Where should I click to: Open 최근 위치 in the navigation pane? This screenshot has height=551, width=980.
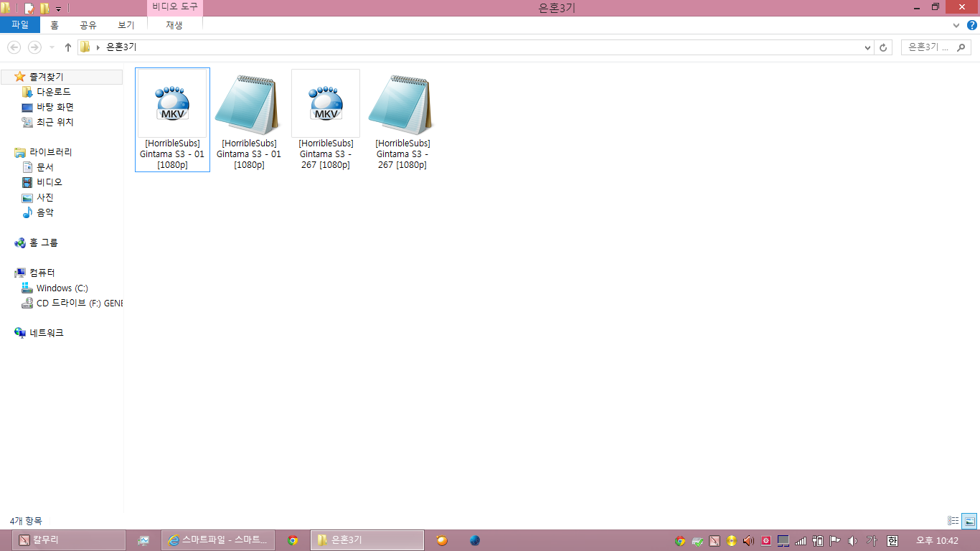[55, 122]
